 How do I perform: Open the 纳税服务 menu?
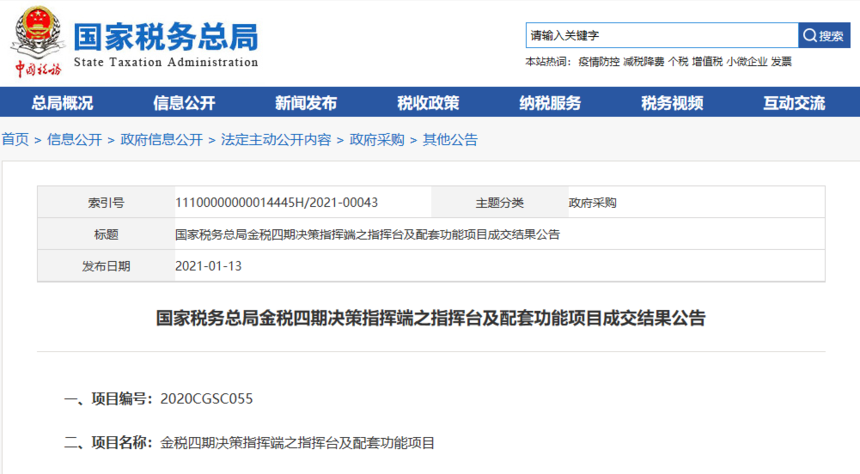550,103
